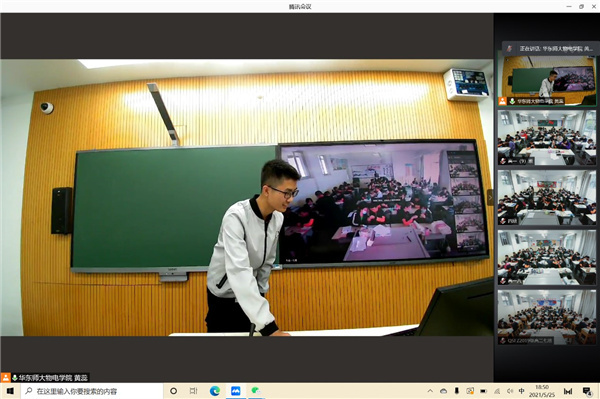
Task: Click the cloud icon in the system tray
Action: 443,391
